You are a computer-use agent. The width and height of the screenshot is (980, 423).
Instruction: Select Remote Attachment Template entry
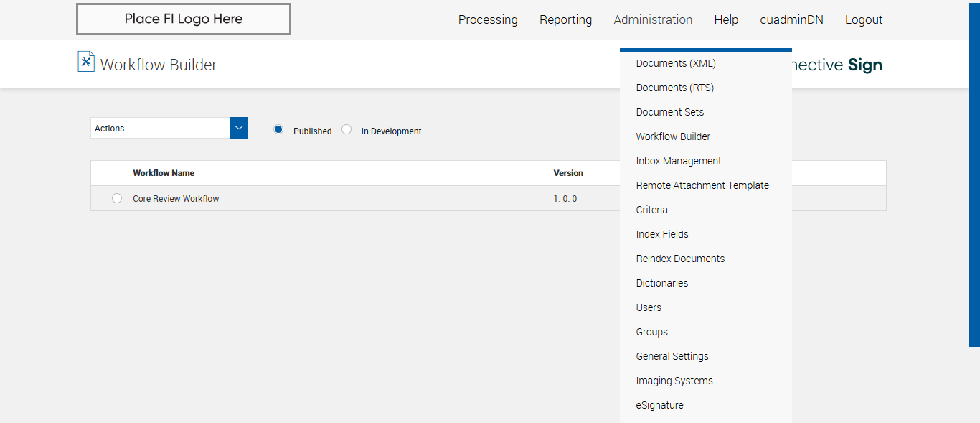(702, 185)
